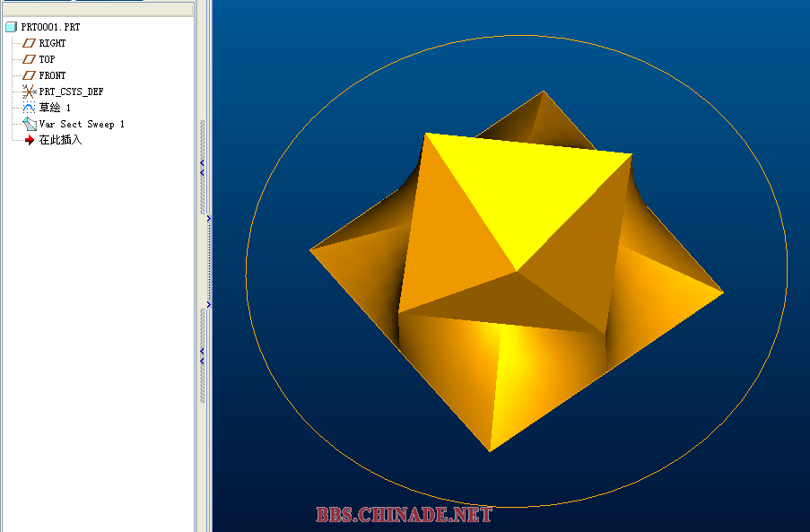Image resolution: width=810 pixels, height=532 pixels.
Task: Click the upper right-pointing arrow on panel splitter
Action: pos(208,218)
